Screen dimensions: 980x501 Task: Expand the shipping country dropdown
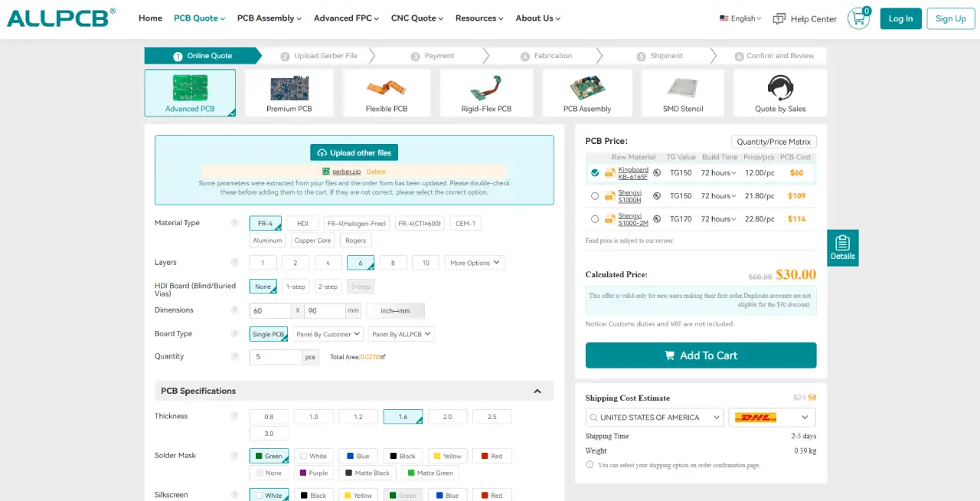655,417
